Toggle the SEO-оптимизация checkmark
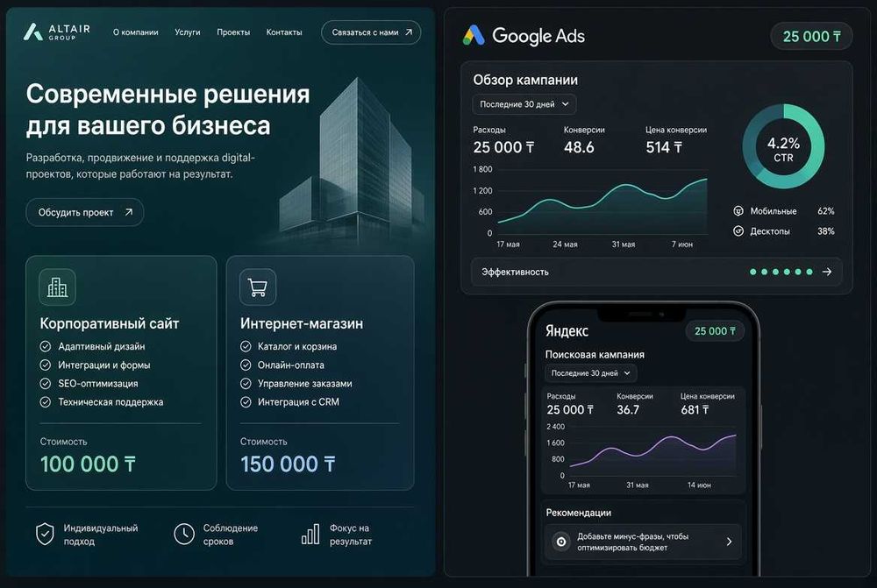 point(46,384)
